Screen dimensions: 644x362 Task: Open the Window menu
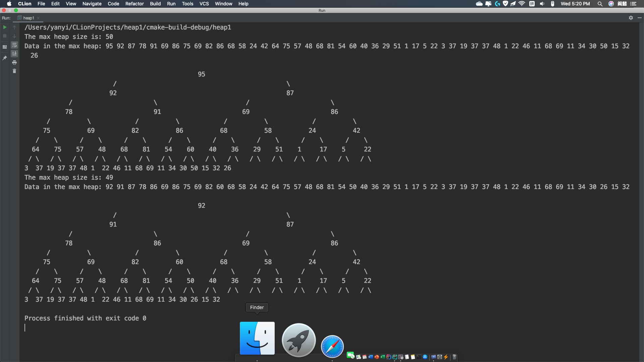pyautogui.click(x=223, y=4)
